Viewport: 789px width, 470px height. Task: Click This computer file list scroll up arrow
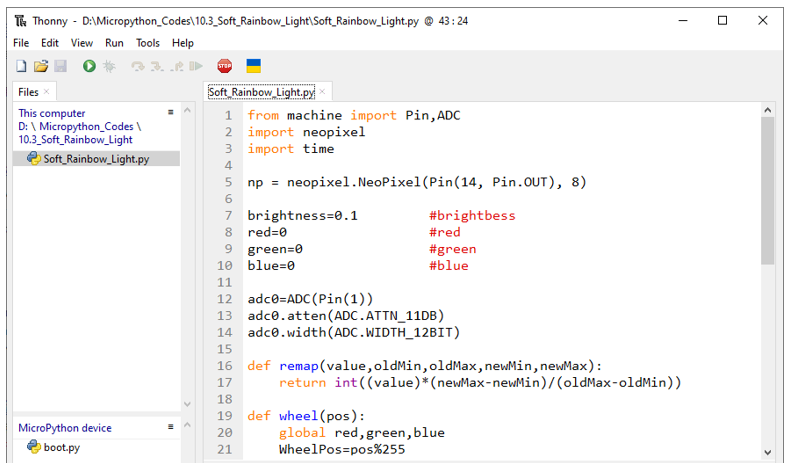tap(188, 110)
